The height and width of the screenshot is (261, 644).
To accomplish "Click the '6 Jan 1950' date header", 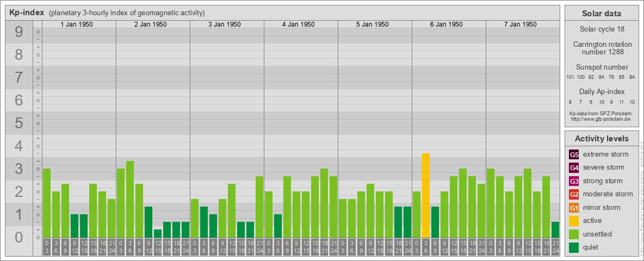I will pyautogui.click(x=446, y=24).
